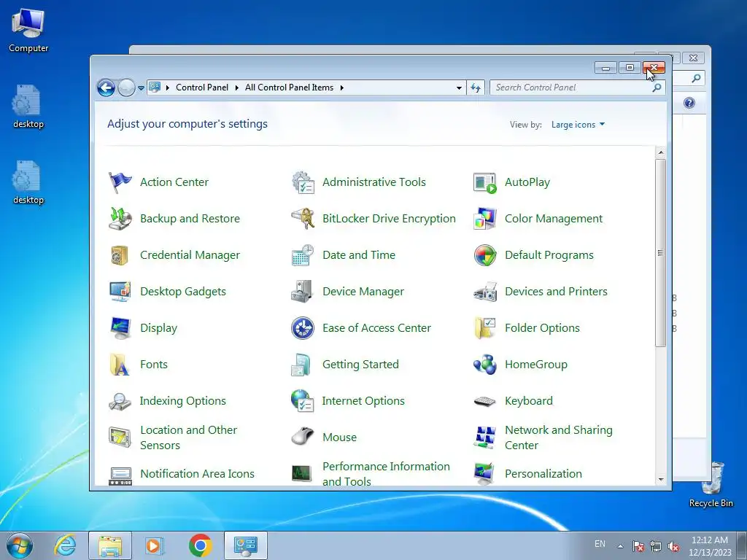
Task: Click the search magnifier in Control Panel
Action: (657, 87)
